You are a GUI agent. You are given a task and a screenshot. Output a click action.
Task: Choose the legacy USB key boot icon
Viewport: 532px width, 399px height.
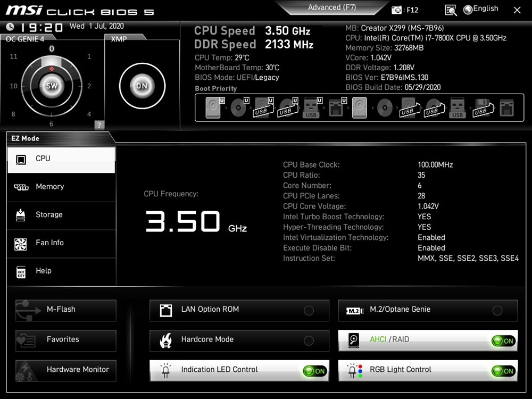(458, 108)
